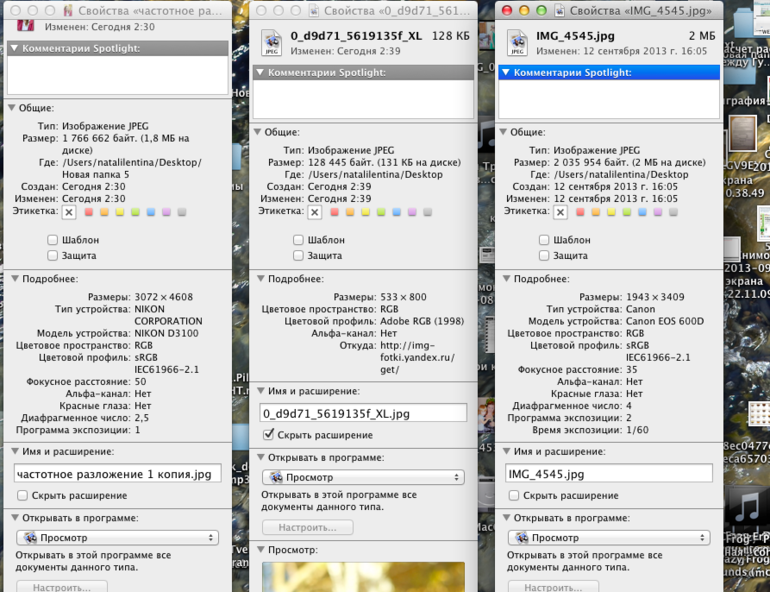Click the JPEG file icon beside 0_d9d71_5619135f_XL
Viewport: 770px width, 592px height.
pos(271,41)
